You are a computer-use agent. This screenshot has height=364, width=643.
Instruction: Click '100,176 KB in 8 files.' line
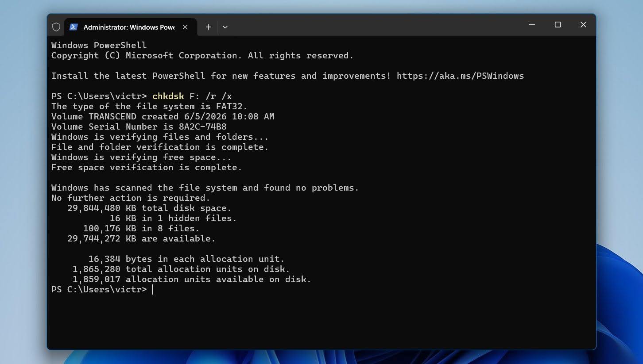[141, 228]
